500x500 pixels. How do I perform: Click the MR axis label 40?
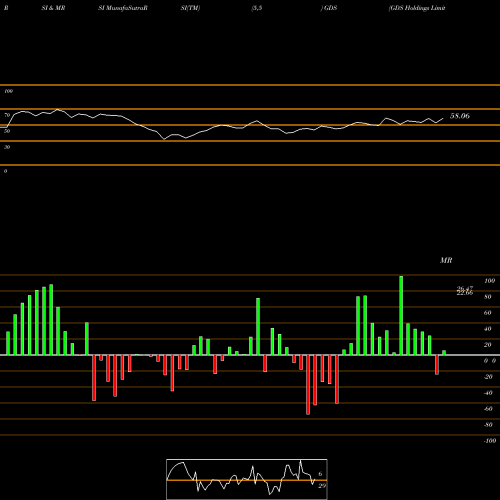pos(488,329)
